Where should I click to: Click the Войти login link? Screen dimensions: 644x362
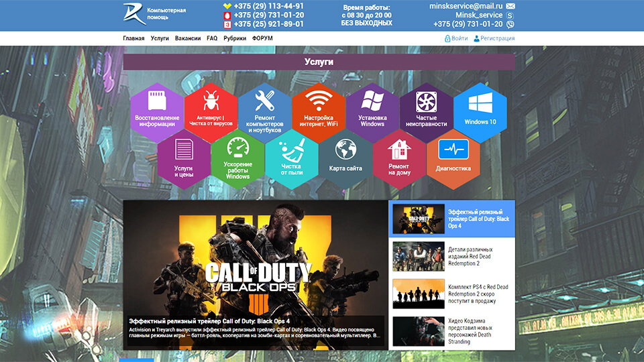pos(460,38)
